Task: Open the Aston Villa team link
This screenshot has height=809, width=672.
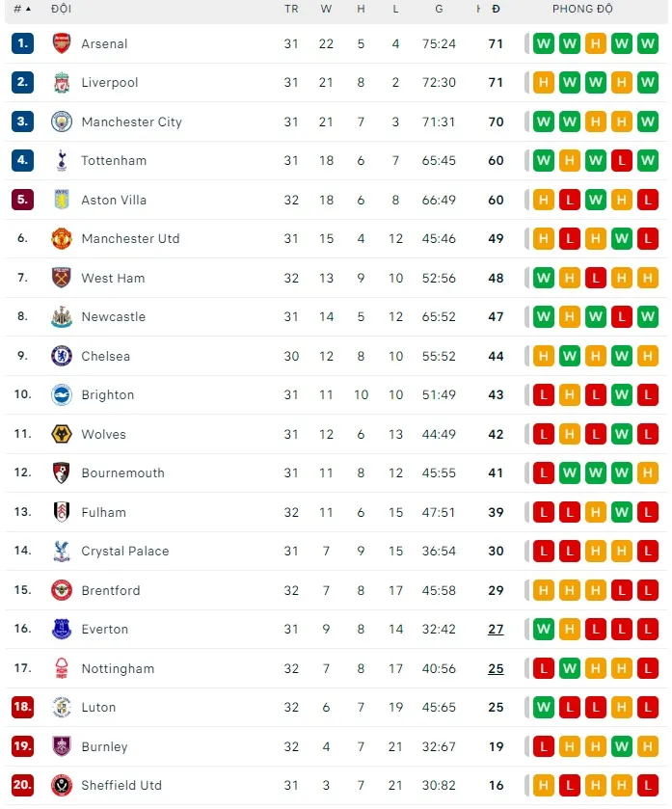Action: click(113, 200)
